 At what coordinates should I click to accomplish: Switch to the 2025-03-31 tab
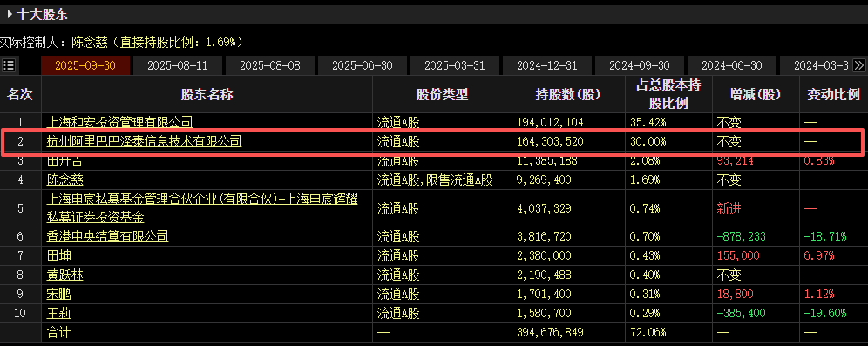[455, 65]
